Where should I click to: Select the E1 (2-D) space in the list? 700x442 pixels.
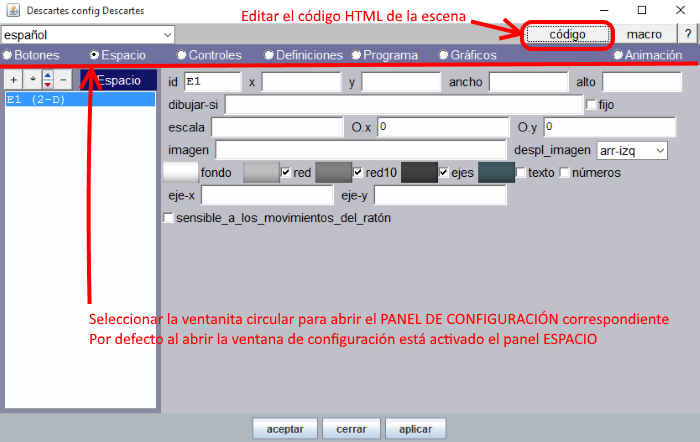80,99
